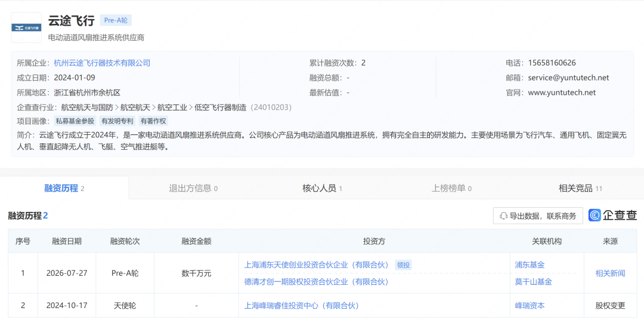Open 杭州云途飞行器技术有限公司 company link
The width and height of the screenshot is (644, 320).
(102, 63)
